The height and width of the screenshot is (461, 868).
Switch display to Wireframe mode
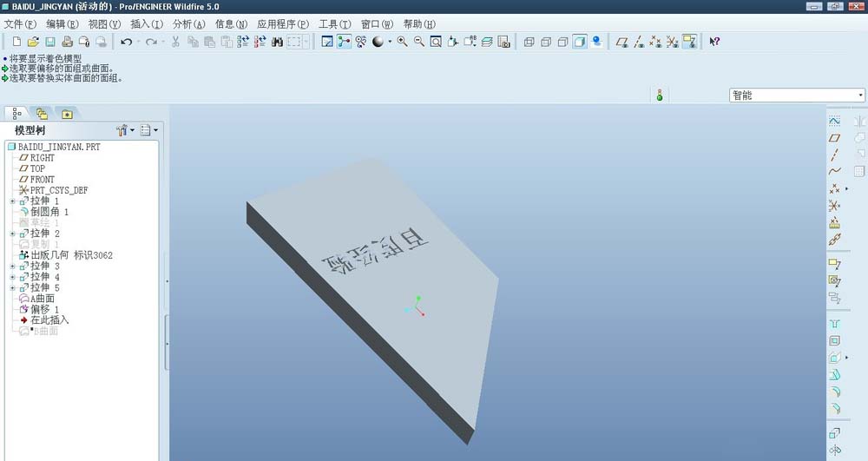click(529, 42)
